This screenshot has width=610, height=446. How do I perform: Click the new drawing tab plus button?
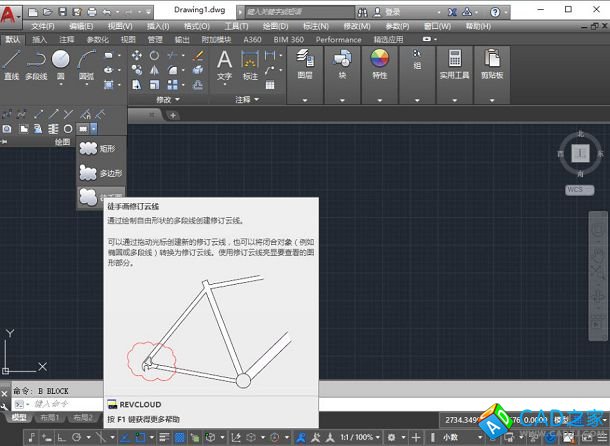pyautogui.click(x=172, y=116)
